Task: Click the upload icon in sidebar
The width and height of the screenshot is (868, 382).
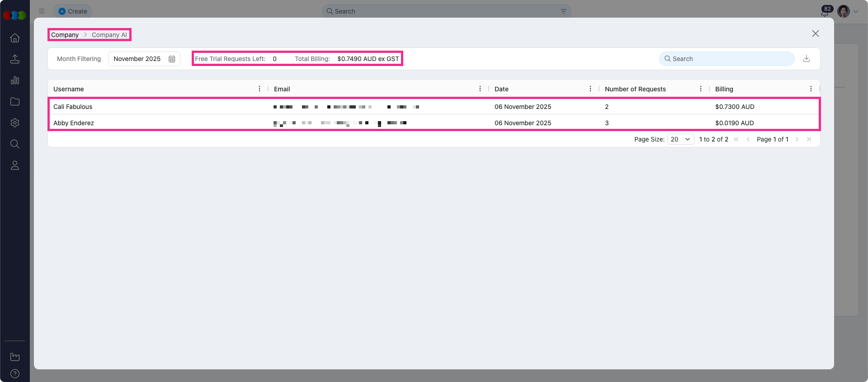Action: (15, 59)
